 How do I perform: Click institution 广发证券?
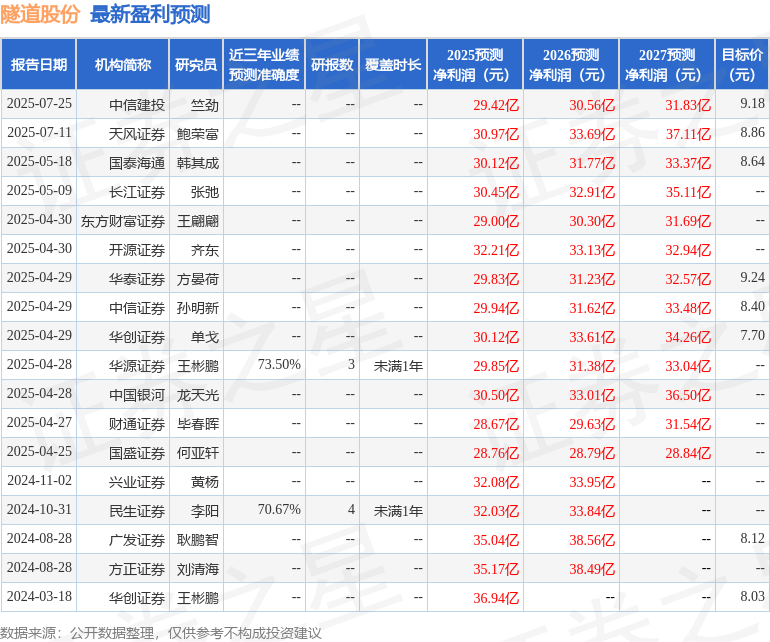coord(137,539)
